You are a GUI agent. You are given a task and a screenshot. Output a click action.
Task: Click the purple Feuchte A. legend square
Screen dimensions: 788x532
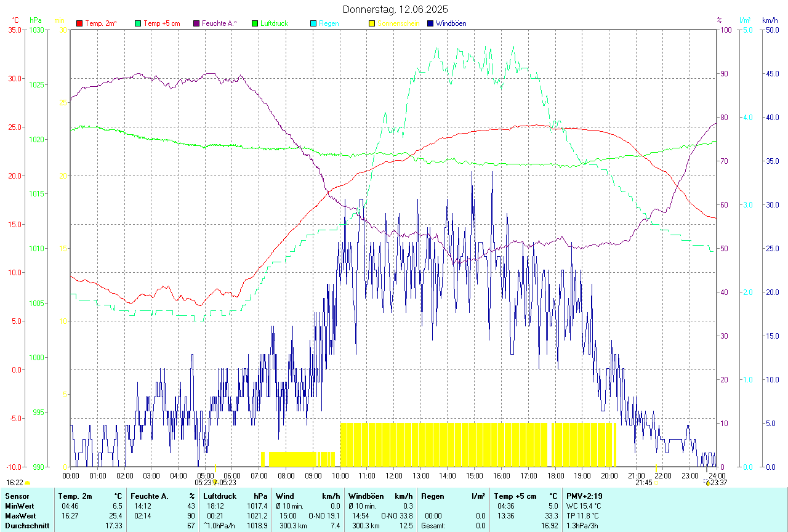pos(196,23)
